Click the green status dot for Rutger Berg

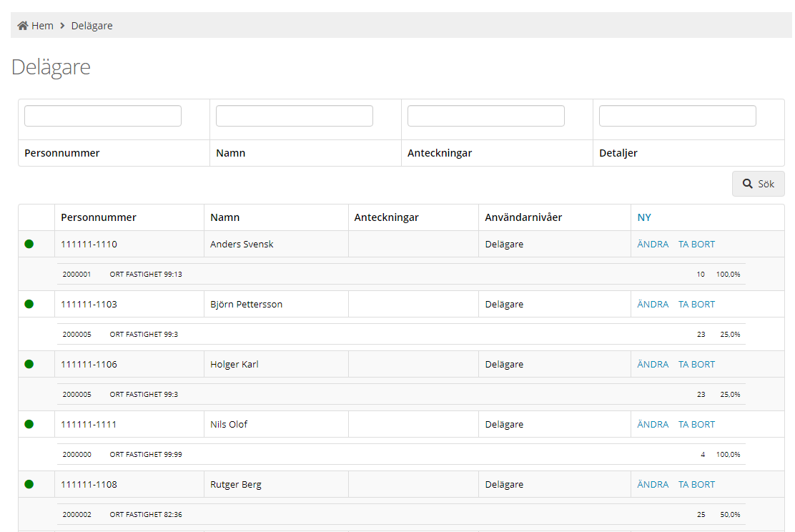29,484
